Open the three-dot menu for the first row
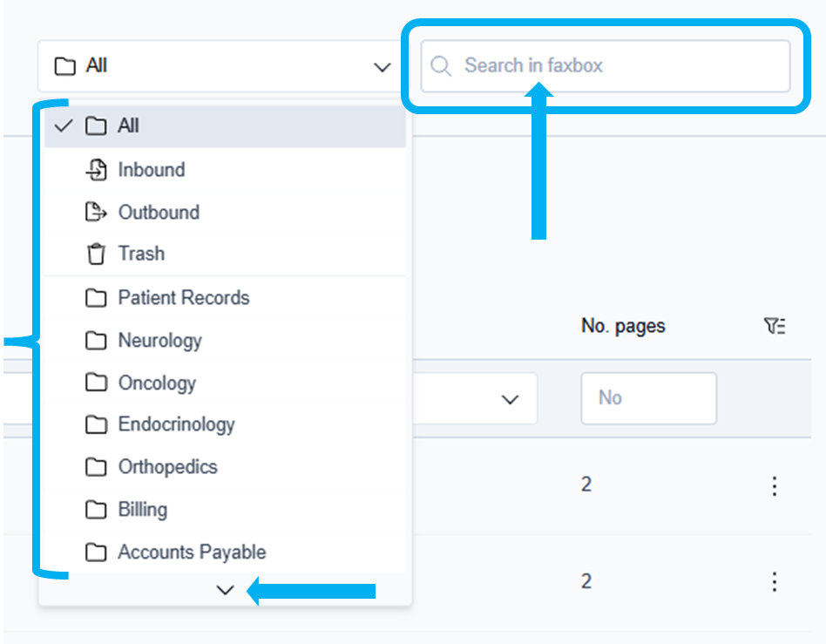This screenshot has width=826, height=644. (774, 485)
